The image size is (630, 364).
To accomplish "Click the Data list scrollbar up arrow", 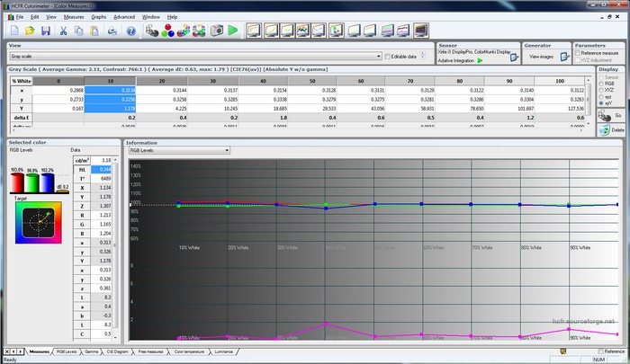I will pyautogui.click(x=115, y=160).
